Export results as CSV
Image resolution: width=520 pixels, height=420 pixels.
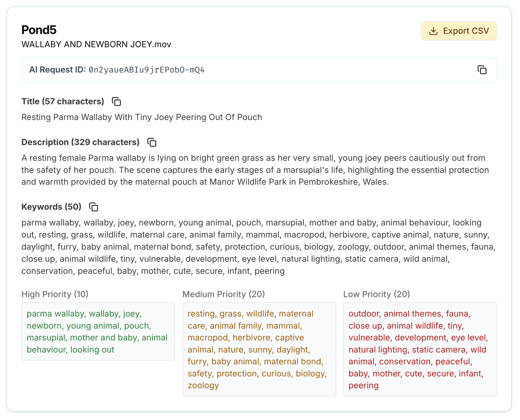tap(459, 31)
